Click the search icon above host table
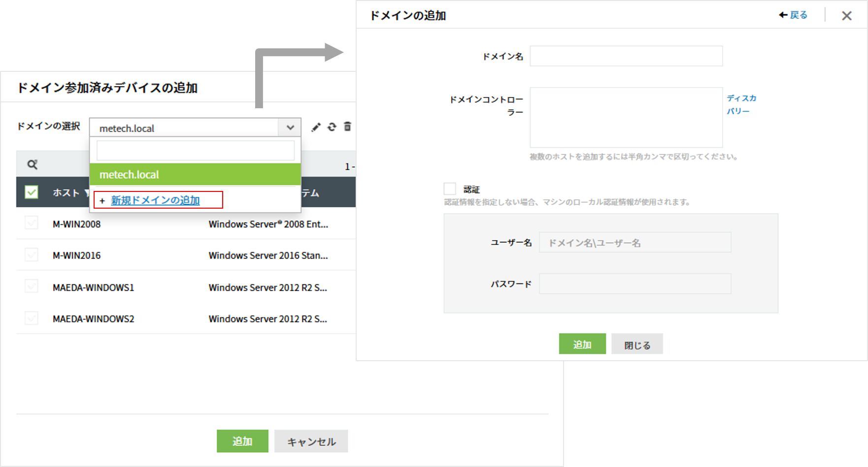This screenshot has height=467, width=868. [x=33, y=164]
